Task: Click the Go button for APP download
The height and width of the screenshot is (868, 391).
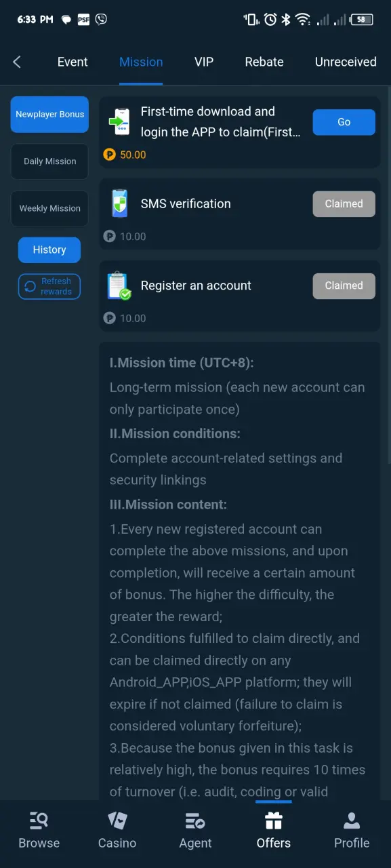Action: pos(344,122)
